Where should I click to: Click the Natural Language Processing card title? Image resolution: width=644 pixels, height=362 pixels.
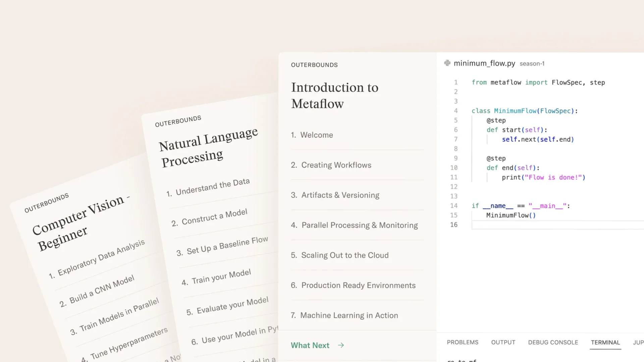209,147
